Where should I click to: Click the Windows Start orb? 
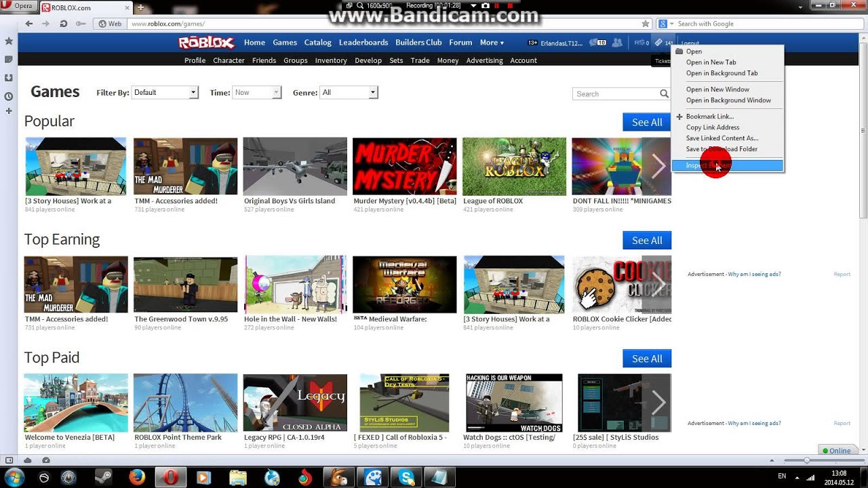pyautogui.click(x=14, y=477)
